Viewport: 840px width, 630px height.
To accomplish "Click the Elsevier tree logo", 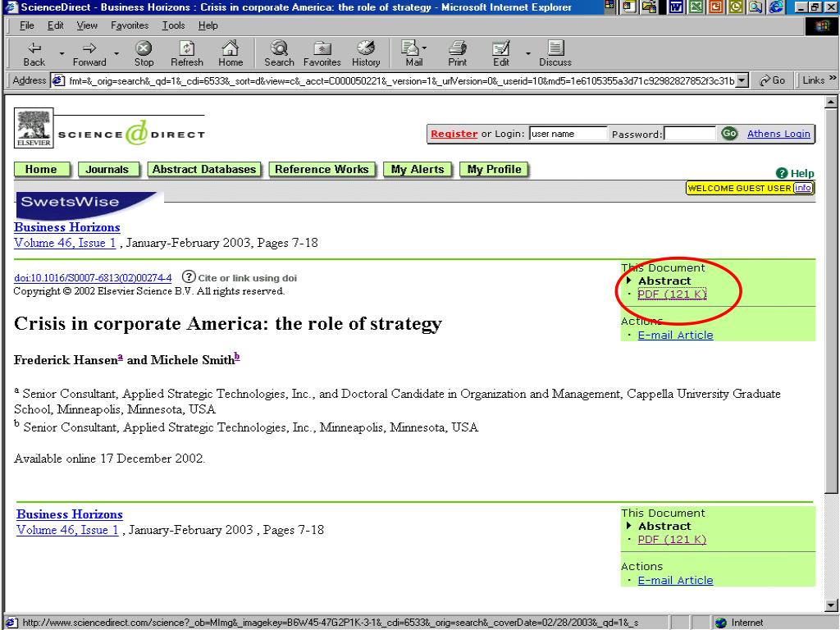I will (34, 127).
